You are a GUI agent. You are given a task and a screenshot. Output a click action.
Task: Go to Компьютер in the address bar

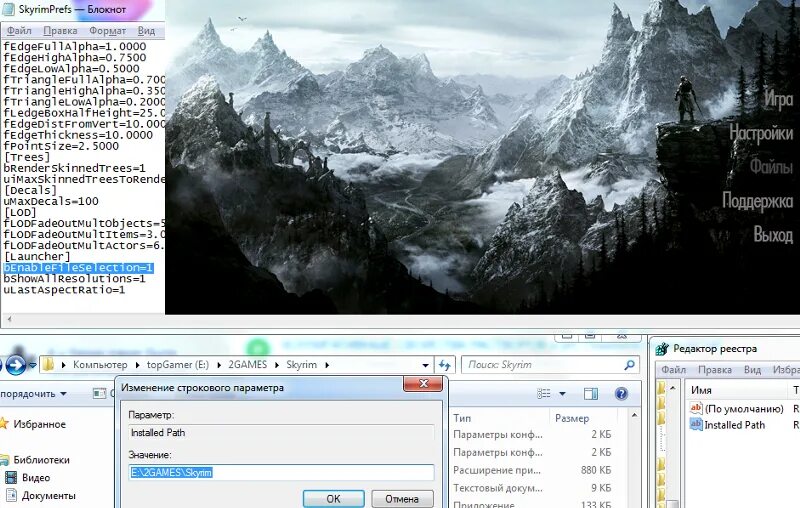(100, 365)
